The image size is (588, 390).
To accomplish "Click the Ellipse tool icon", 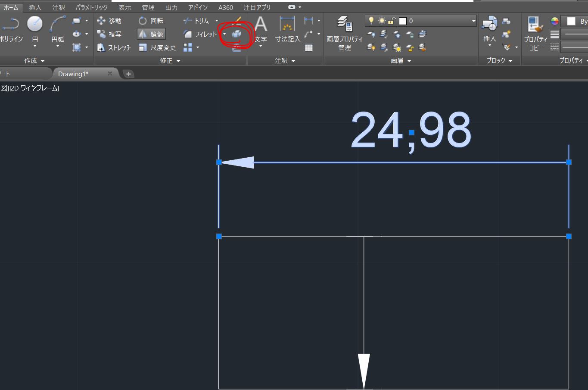I will coord(77,34).
